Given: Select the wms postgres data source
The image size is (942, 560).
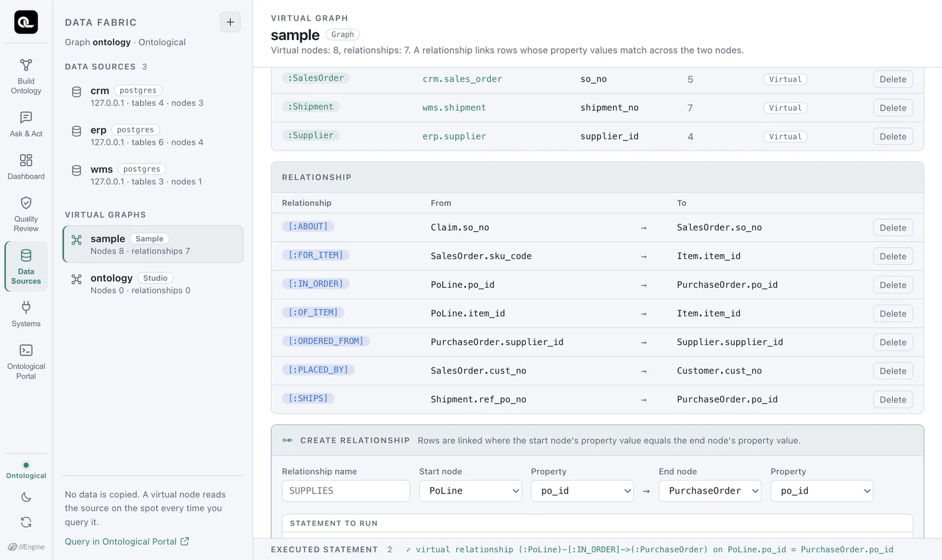Looking at the screenshot, I should coord(153,175).
